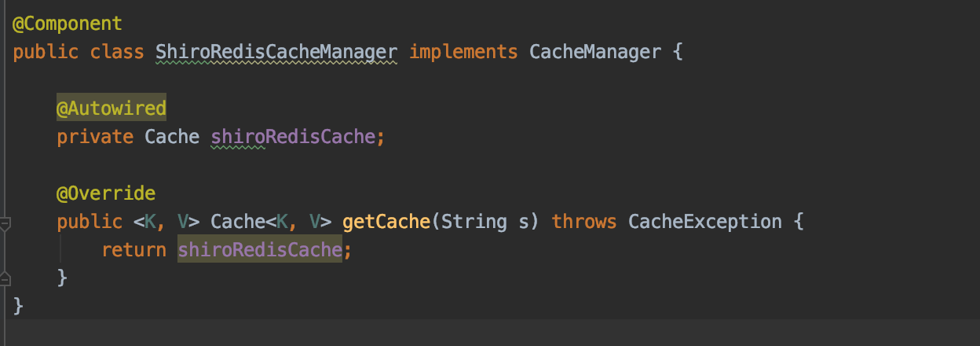
Task: Collapse the getCache method using the fold marker
Action: pyautogui.click(x=5, y=223)
